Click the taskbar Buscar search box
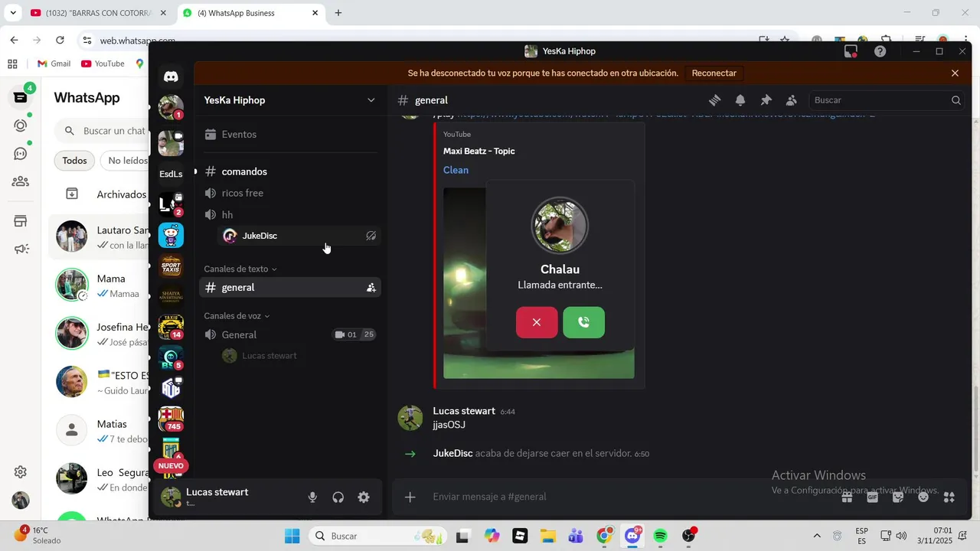Screen dimensions: 980x551 pyautogui.click(x=377, y=536)
